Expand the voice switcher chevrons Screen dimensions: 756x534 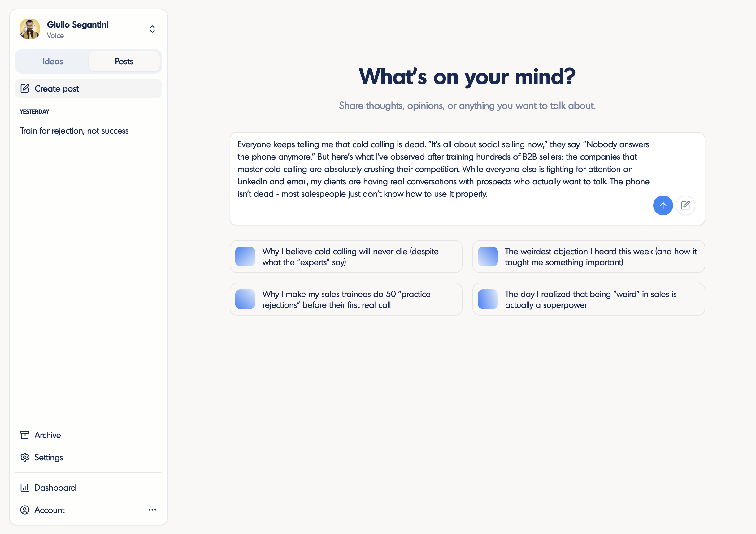pyautogui.click(x=152, y=29)
